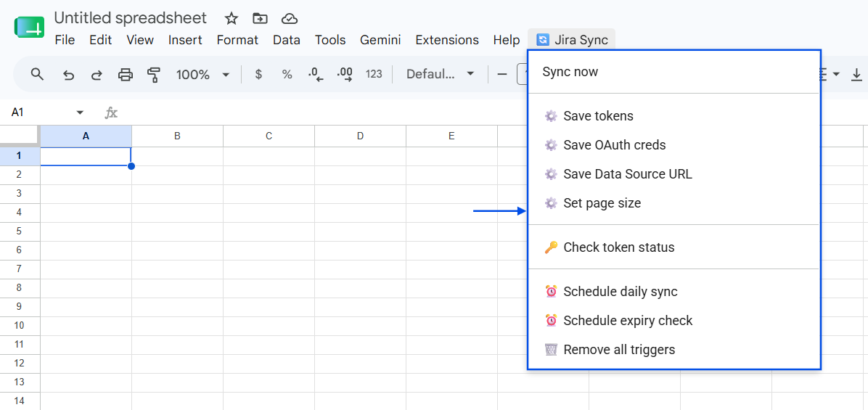Open the Tools menu
Screen dimensions: 868x410
pos(330,40)
